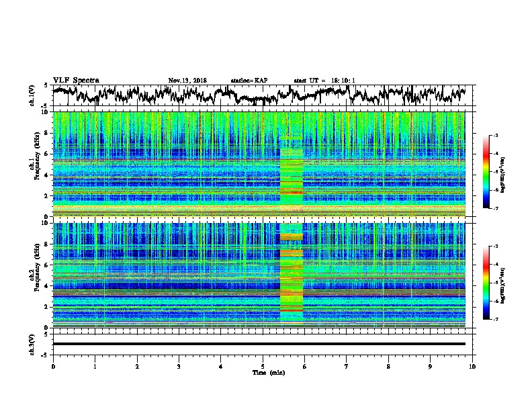The height and width of the screenshot is (411, 532).
Task: Click the "VLF Spectra" plot title
Action: coord(76,81)
